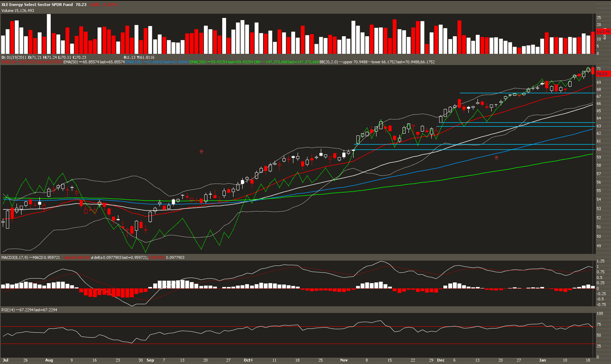
Task: Select the red EMA(20) indicator legend
Action: tap(32, 62)
